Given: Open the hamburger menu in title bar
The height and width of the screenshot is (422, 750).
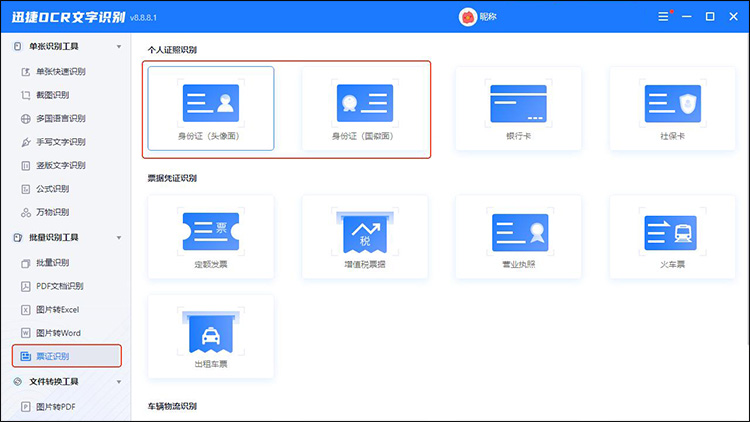Looking at the screenshot, I should tap(663, 17).
